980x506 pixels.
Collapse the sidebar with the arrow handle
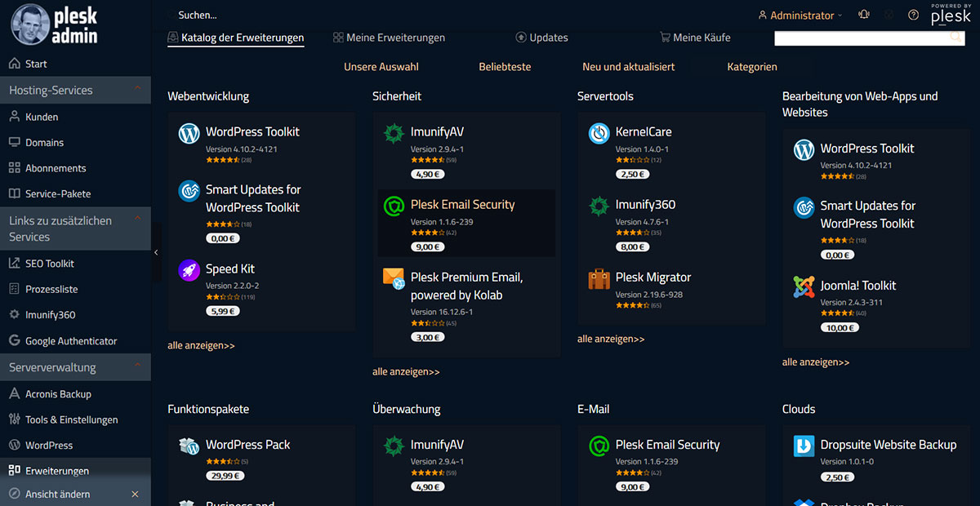(156, 253)
